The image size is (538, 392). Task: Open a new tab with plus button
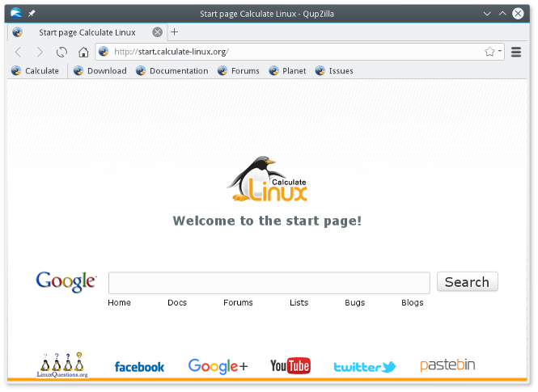174,32
